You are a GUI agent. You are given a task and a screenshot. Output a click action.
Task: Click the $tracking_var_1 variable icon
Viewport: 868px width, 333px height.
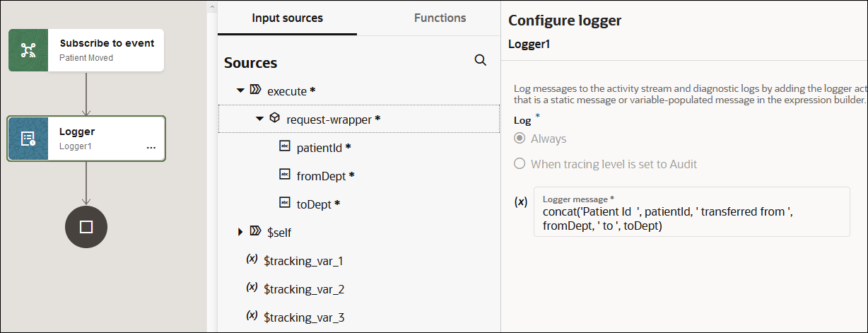pos(252,260)
